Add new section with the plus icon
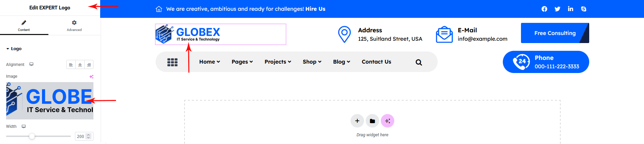 pos(357,121)
